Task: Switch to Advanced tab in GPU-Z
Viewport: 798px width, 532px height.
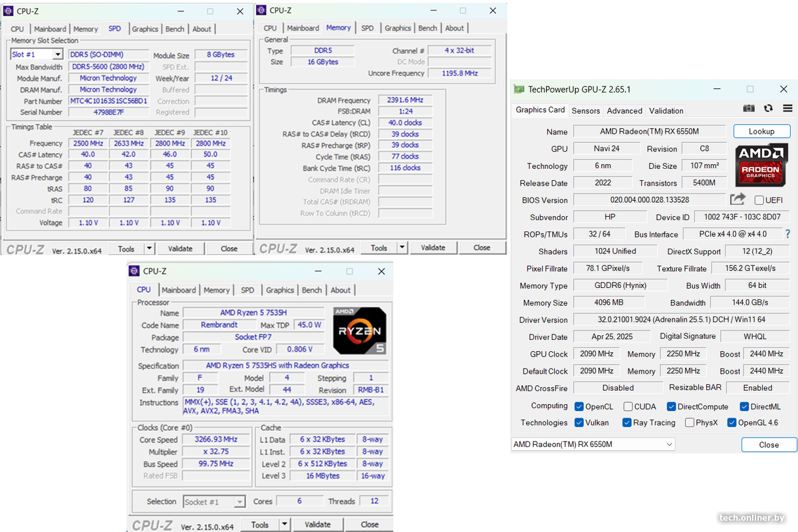Action: tap(624, 110)
